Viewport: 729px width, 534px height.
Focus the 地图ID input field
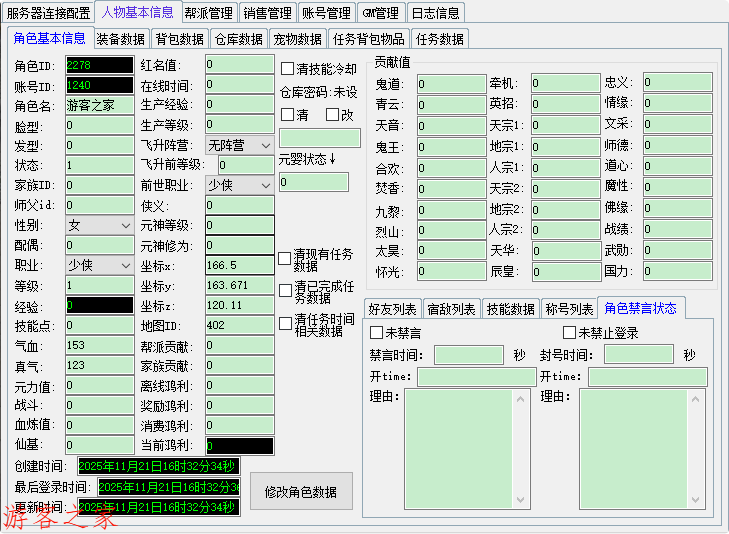(239, 325)
